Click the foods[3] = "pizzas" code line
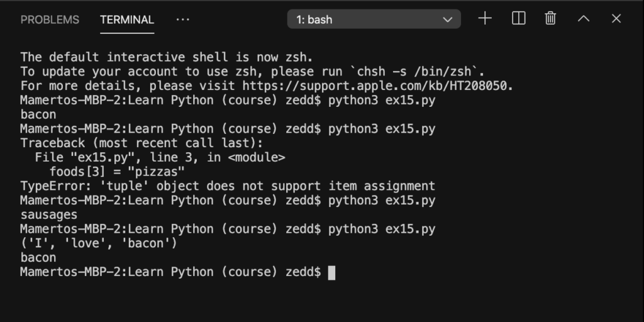This screenshot has width=644, height=322. 117,172
